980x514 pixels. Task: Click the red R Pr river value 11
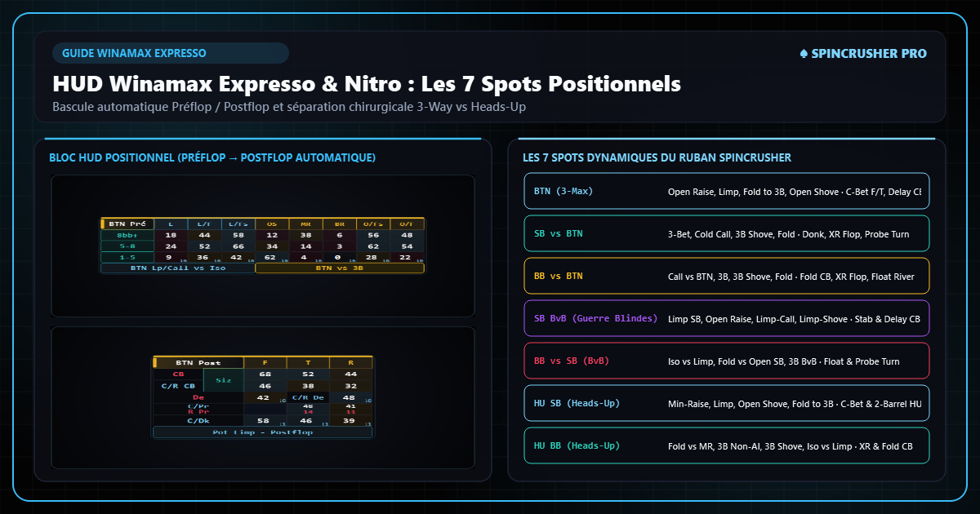point(351,412)
